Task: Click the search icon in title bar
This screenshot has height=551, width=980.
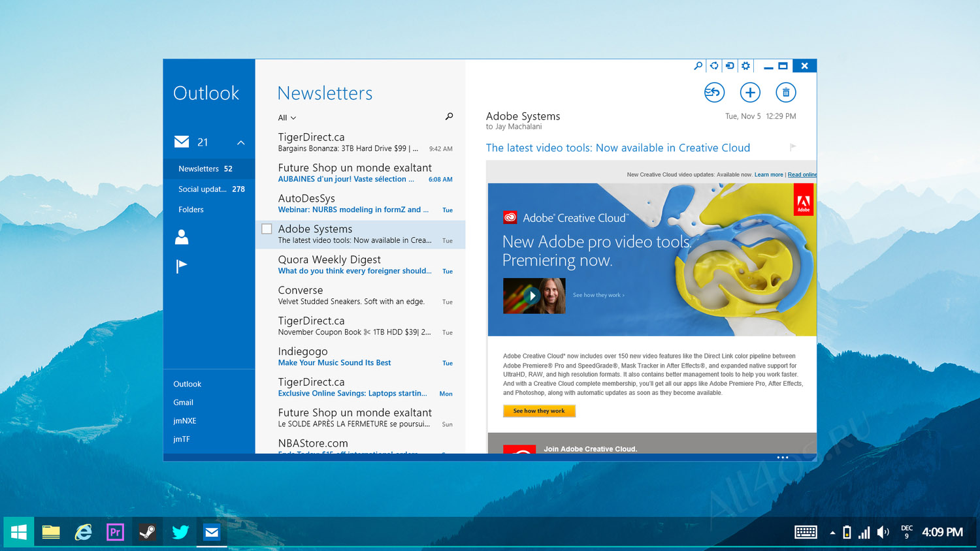Action: pos(698,66)
